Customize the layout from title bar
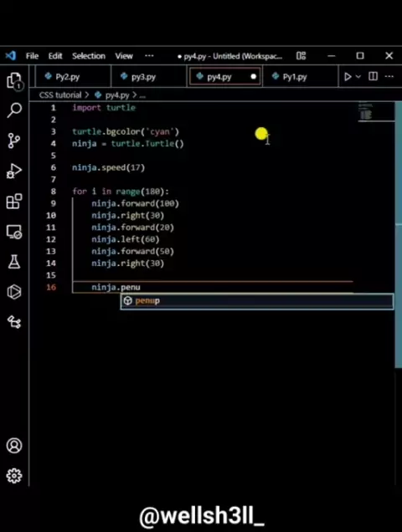Image resolution: width=402 pixels, height=532 pixels. [301, 56]
